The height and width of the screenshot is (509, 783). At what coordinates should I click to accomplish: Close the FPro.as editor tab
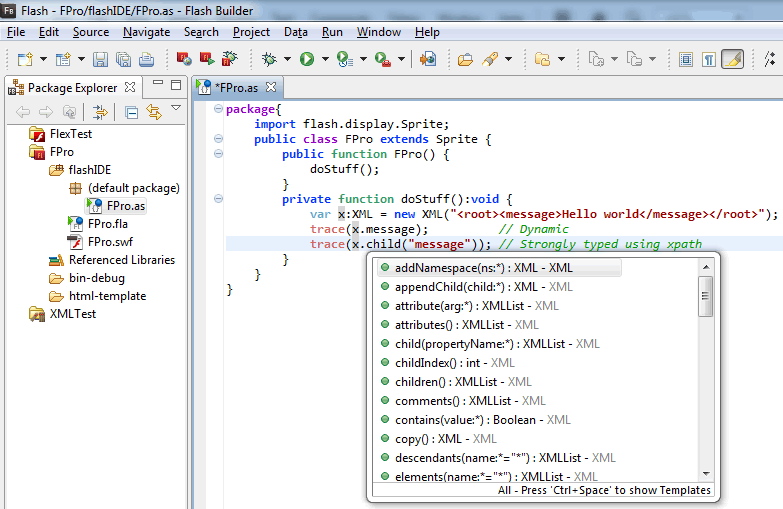pos(271,87)
